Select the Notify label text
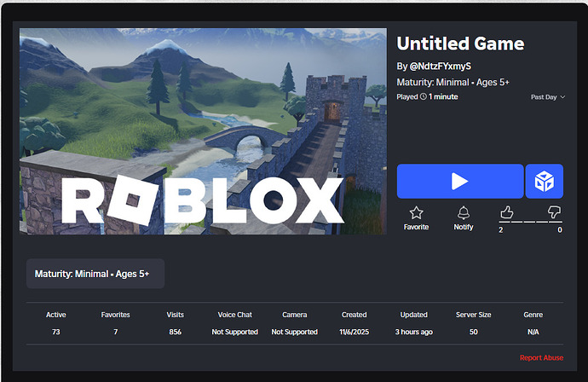The width and height of the screenshot is (588, 382). (464, 227)
